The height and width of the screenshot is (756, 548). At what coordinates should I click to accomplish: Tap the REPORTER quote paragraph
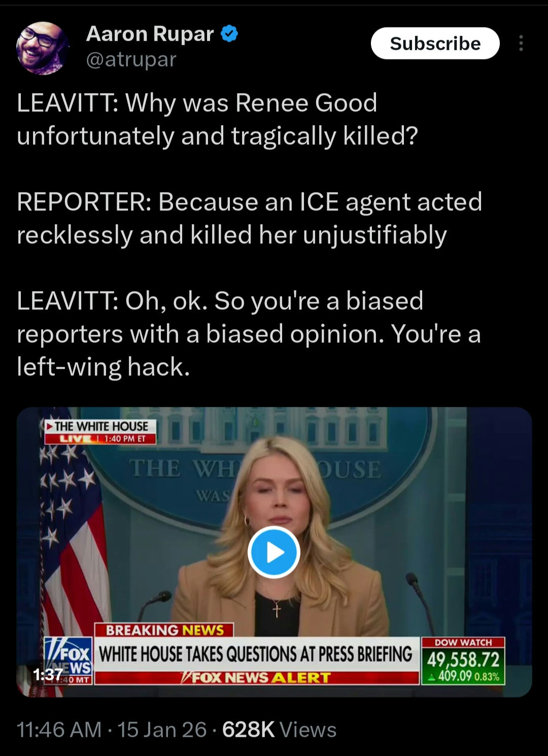tap(249, 218)
